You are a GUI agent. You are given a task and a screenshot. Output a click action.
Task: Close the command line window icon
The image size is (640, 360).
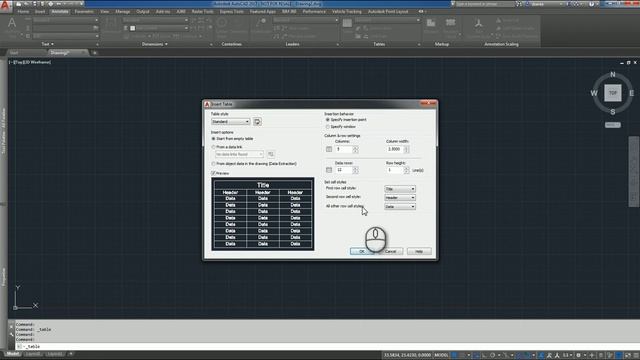(x=11, y=327)
